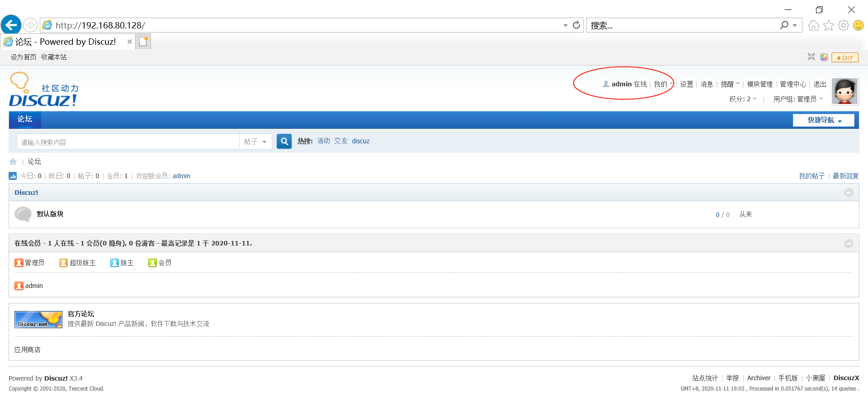Screen dimensions: 868x410
Task: Select the 论坛 navigation tab
Action: (x=25, y=119)
